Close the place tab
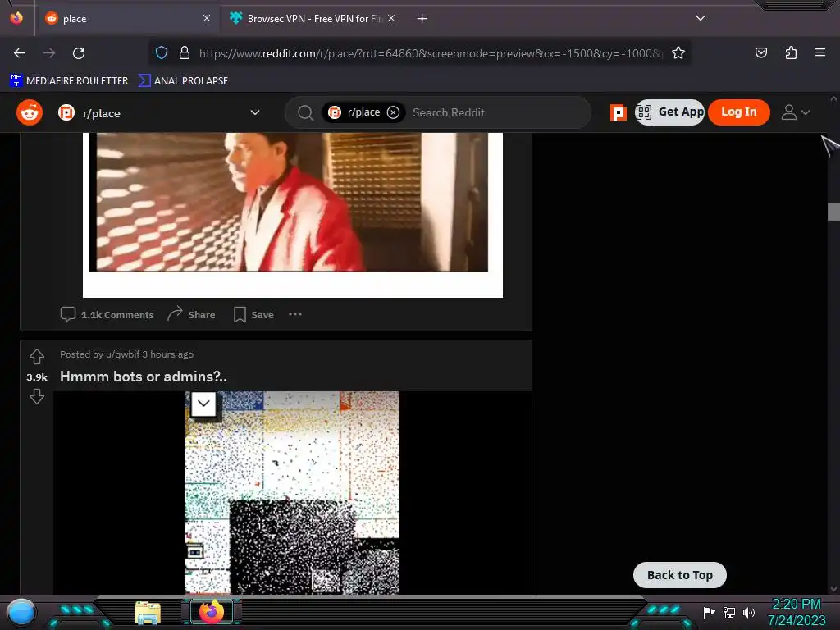The height and width of the screenshot is (630, 840). click(x=206, y=18)
